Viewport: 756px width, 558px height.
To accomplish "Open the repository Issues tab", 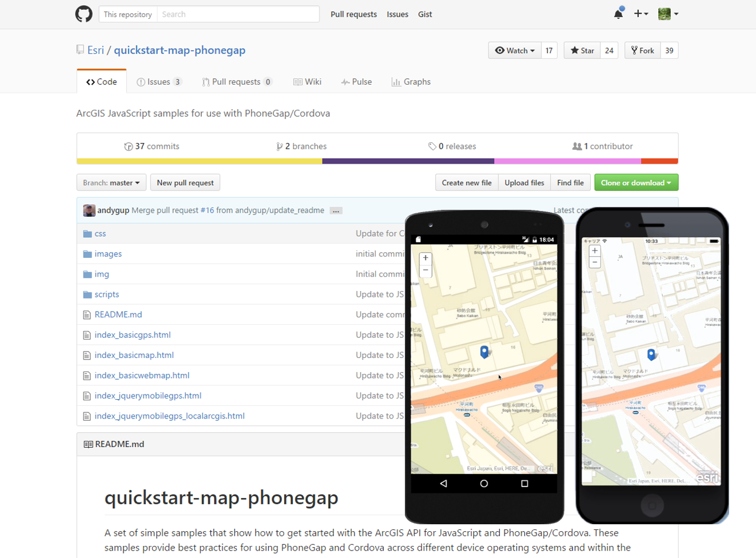I will 159,82.
